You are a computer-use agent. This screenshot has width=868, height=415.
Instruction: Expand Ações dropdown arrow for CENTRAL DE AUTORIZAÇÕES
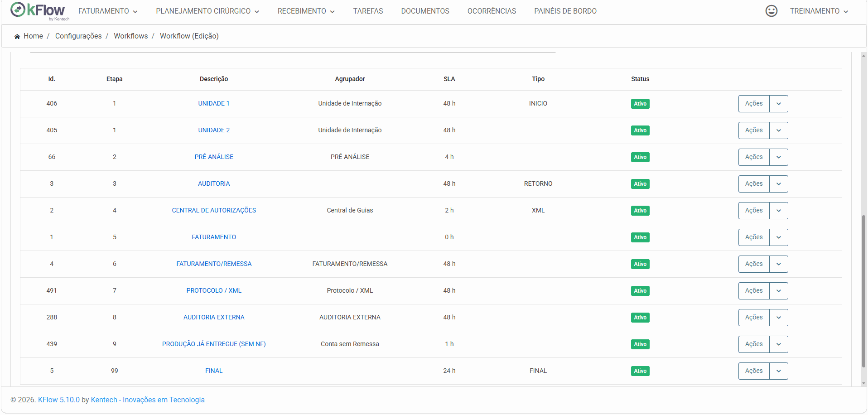[x=779, y=211]
